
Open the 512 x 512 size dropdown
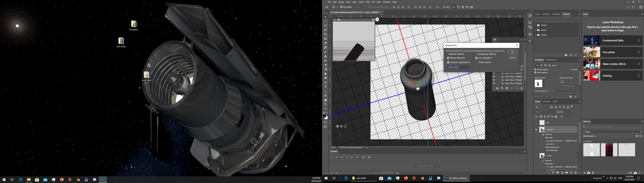(x=459, y=67)
